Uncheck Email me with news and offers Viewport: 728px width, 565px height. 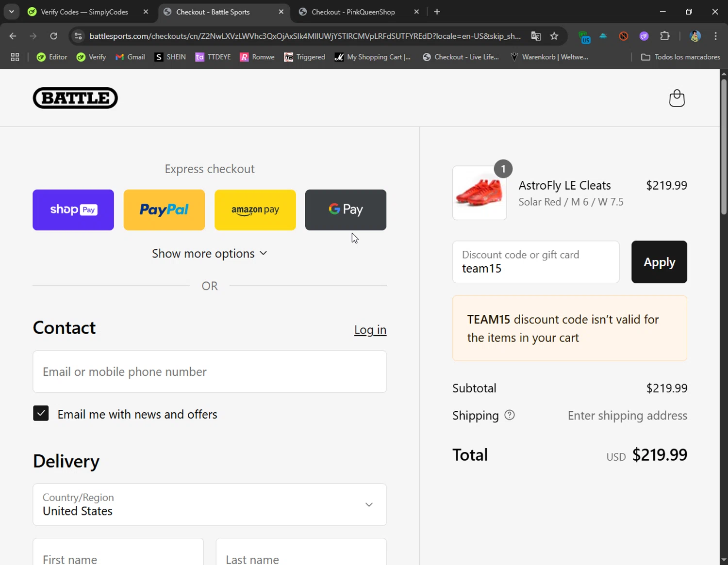[41, 413]
